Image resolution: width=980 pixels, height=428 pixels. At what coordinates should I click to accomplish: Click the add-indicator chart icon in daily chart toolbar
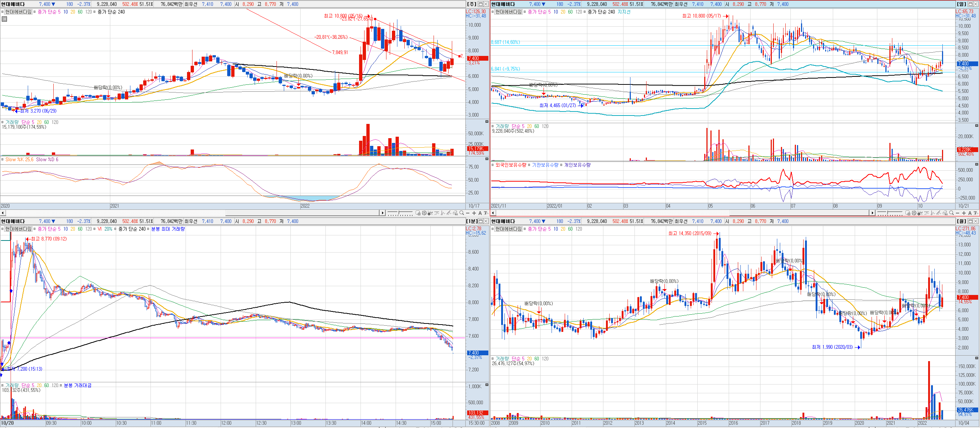[x=920, y=213]
